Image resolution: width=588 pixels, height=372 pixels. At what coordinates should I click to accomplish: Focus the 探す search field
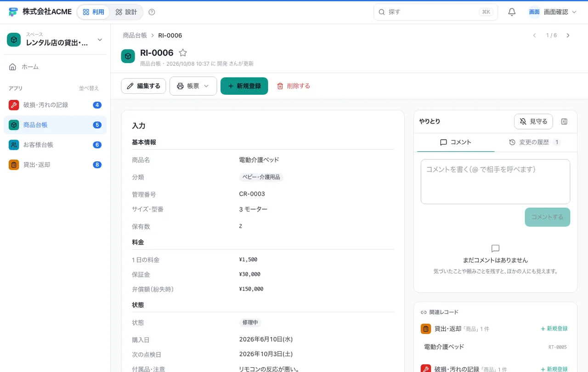435,12
